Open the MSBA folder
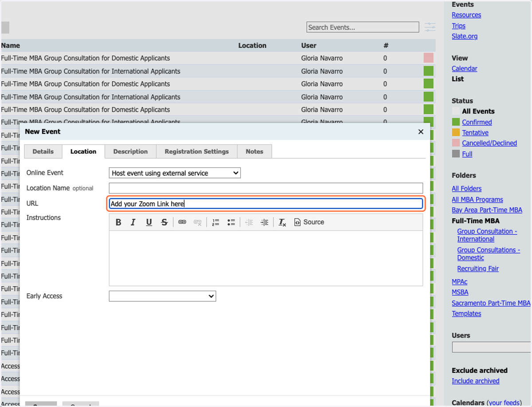The height and width of the screenshot is (407, 532). point(460,292)
